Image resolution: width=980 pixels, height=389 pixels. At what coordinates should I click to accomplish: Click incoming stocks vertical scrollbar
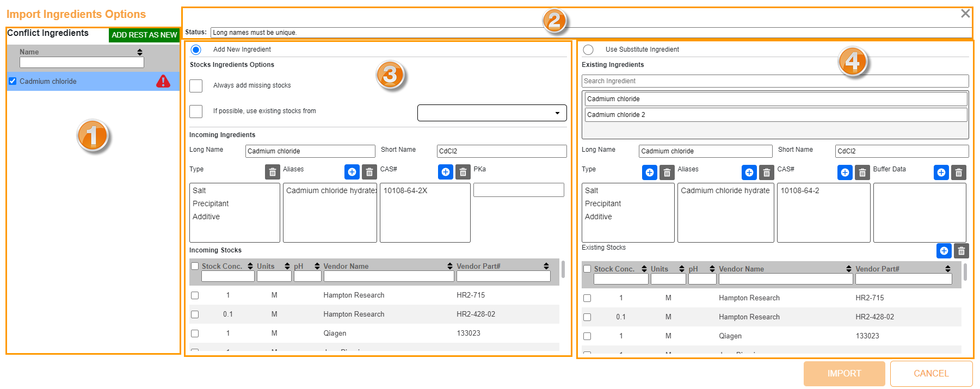563,269
